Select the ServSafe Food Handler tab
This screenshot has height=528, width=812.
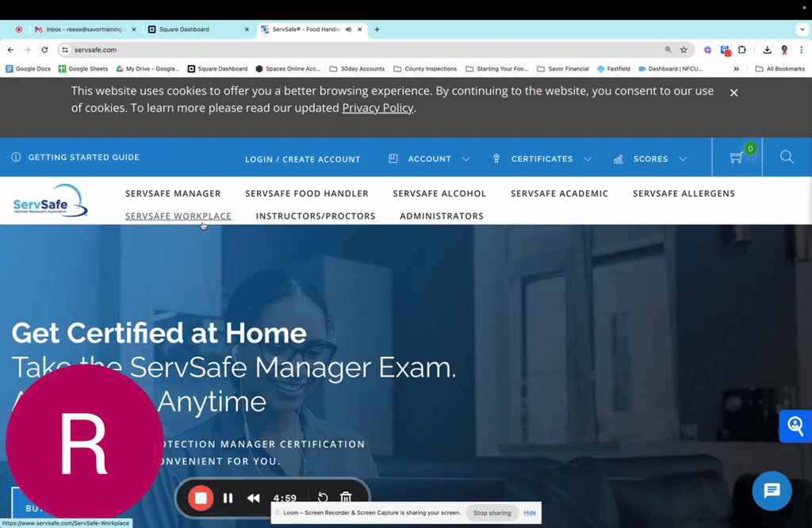[312, 29]
